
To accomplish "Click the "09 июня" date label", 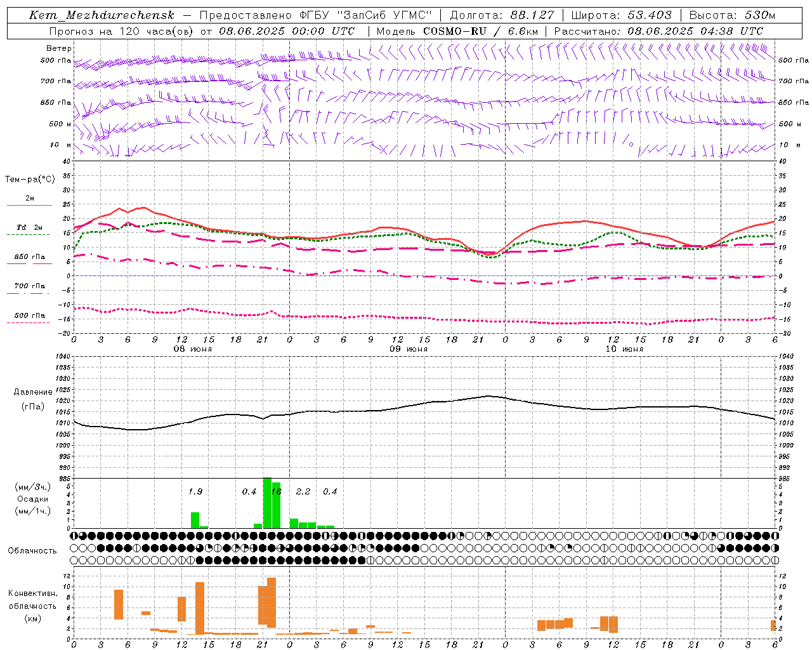I will click(409, 349).
